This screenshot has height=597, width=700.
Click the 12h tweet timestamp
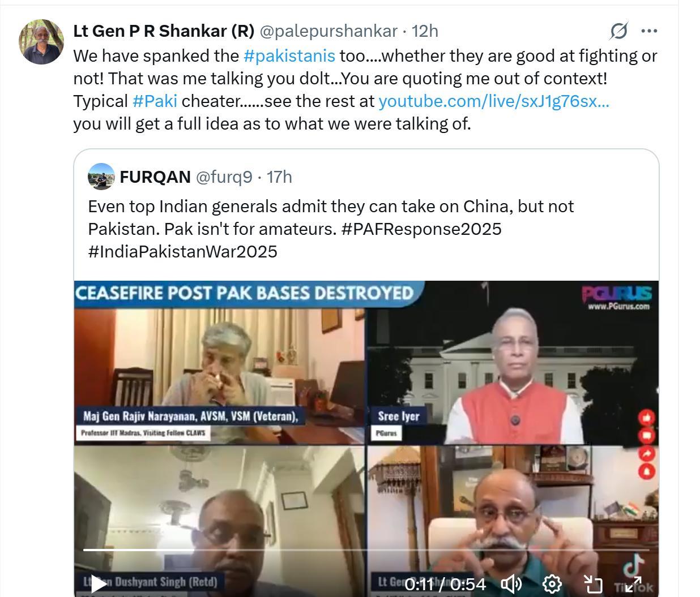point(425,31)
